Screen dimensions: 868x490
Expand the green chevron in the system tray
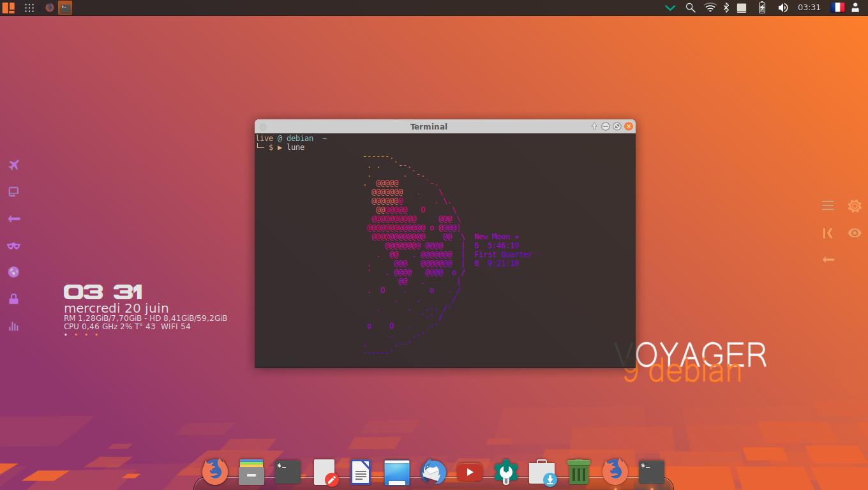tap(670, 8)
